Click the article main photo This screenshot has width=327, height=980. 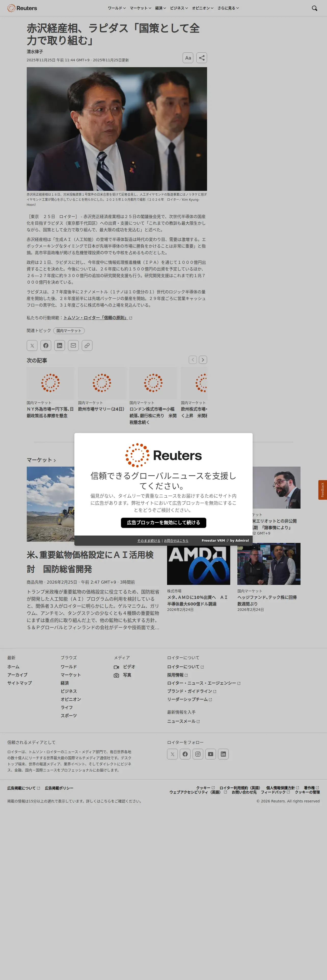tap(117, 129)
